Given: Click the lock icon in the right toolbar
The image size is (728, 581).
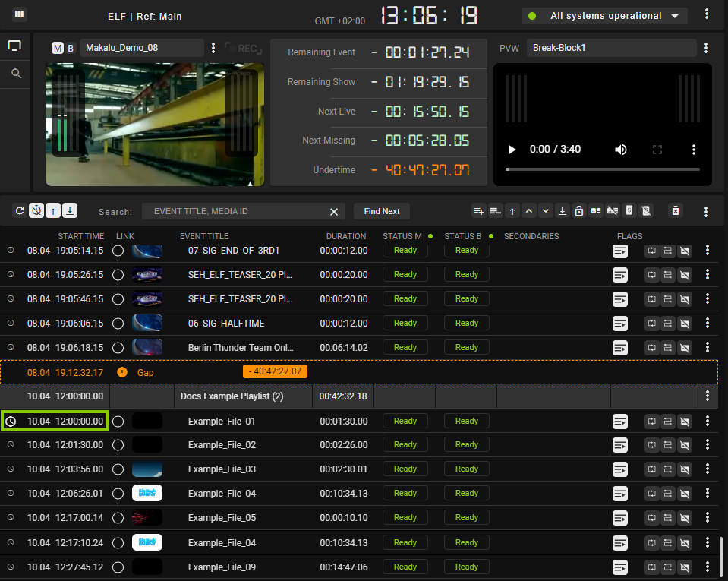Looking at the screenshot, I should click(x=579, y=210).
